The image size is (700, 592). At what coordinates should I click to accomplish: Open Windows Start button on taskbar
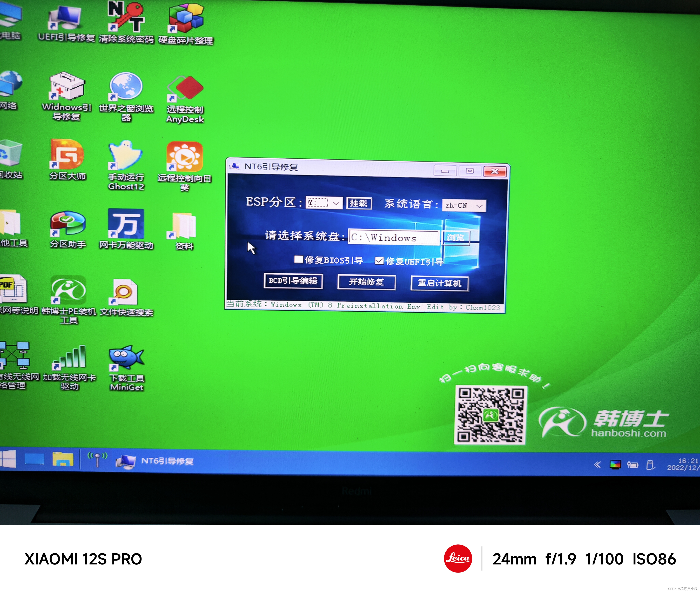pos(8,459)
